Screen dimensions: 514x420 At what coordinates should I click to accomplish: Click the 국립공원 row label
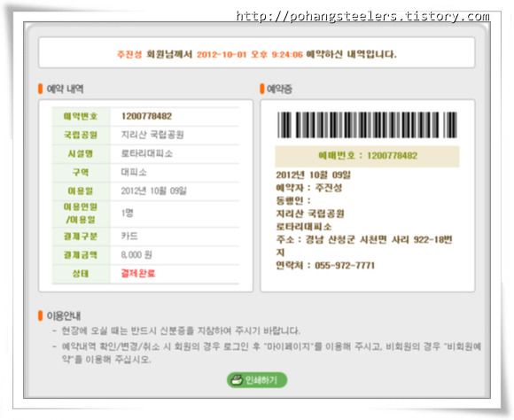pyautogui.click(x=81, y=135)
